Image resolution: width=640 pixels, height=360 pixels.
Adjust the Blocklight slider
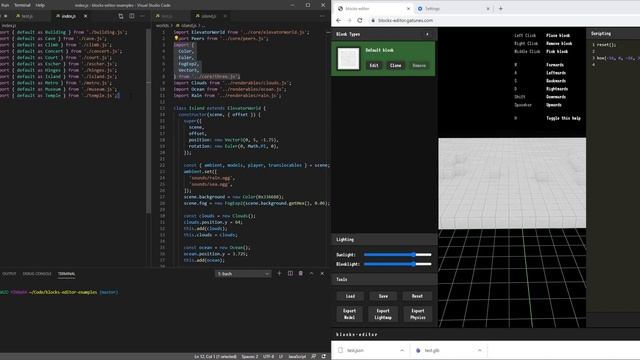(x=398, y=264)
